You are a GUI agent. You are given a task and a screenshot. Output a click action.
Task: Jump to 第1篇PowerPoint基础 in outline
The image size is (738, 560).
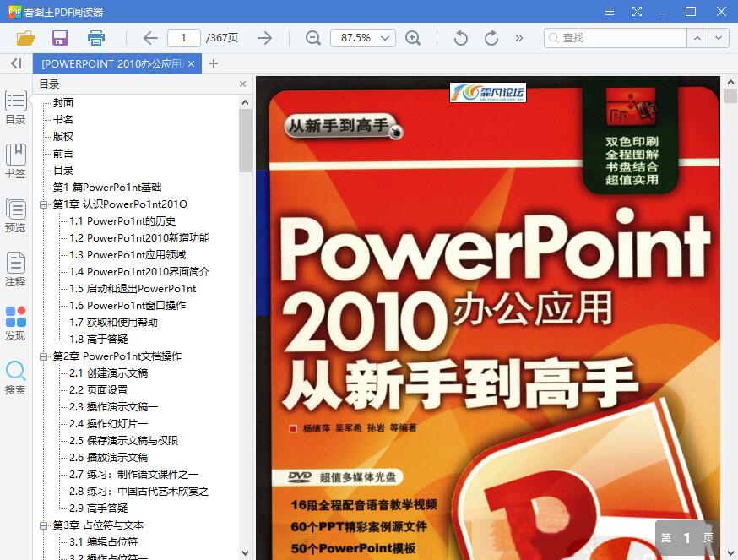[107, 188]
